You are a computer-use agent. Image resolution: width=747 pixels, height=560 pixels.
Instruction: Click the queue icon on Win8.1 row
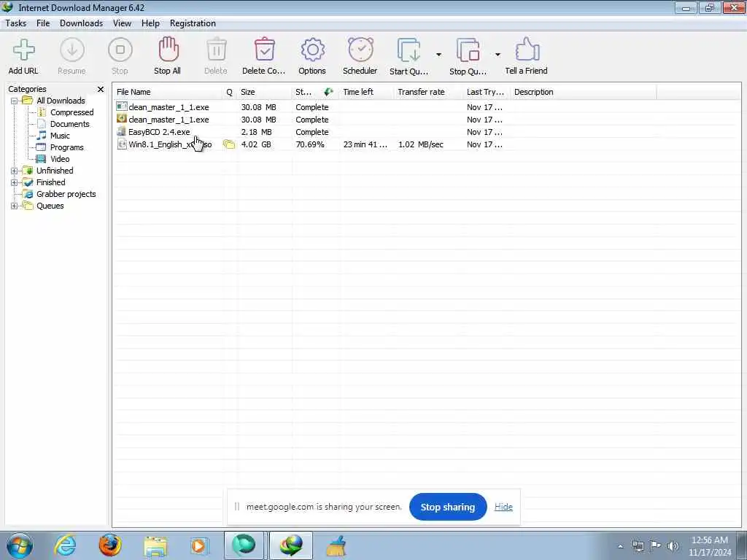pyautogui.click(x=229, y=144)
